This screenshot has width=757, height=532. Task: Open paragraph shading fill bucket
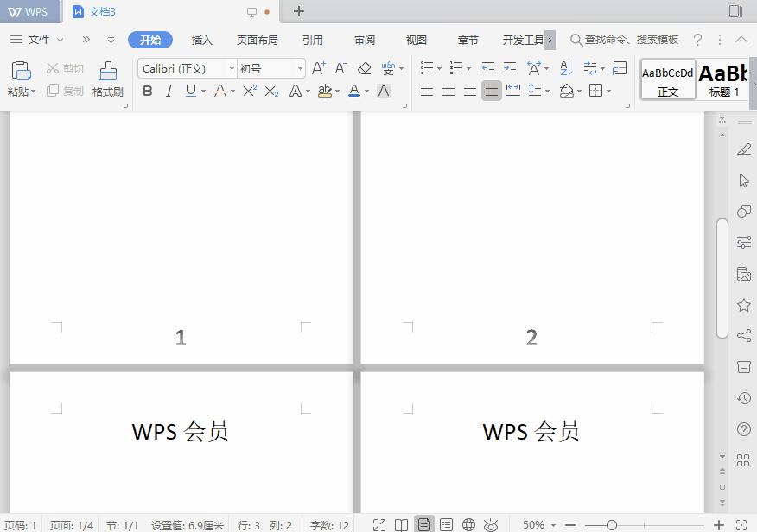click(566, 90)
